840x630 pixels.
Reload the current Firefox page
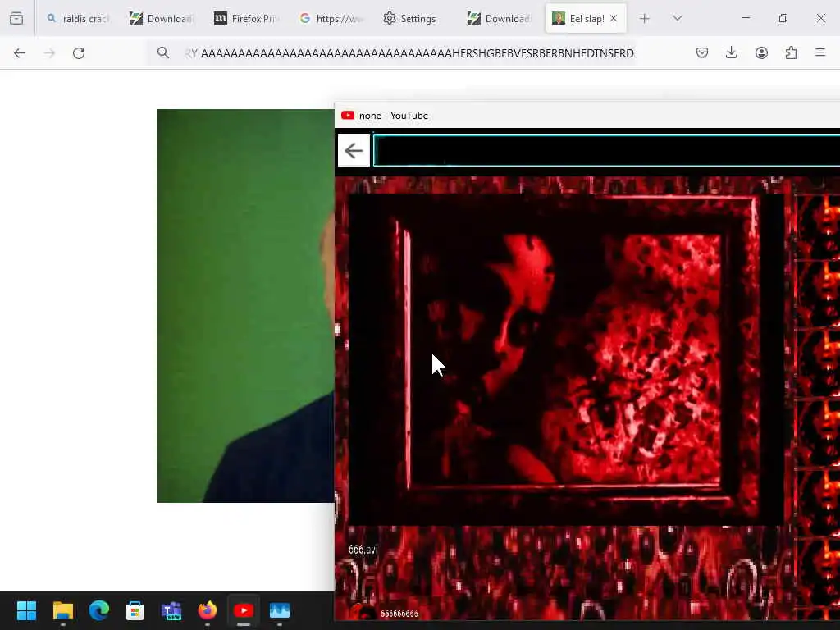tap(79, 53)
